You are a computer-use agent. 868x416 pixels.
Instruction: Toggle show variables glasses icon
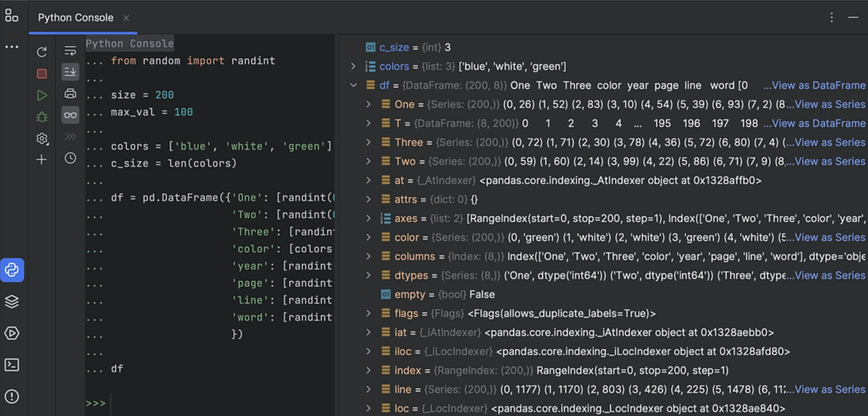(x=70, y=115)
